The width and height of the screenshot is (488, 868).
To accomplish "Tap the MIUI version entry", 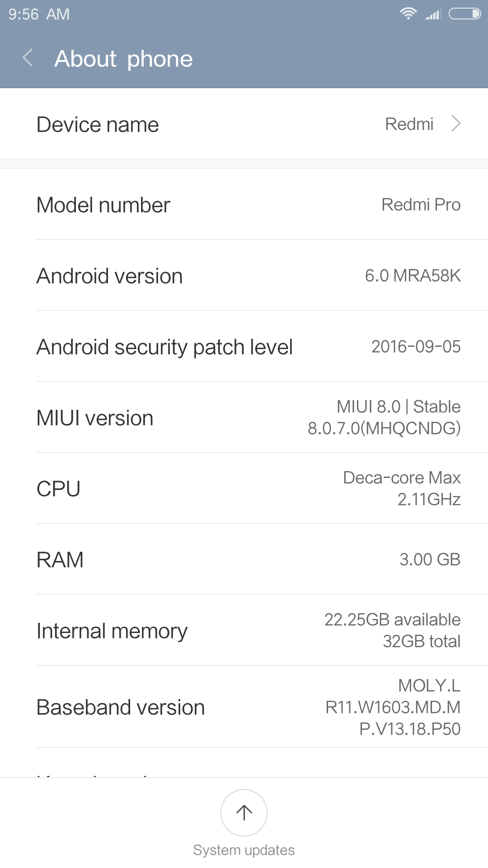I will pos(244,418).
